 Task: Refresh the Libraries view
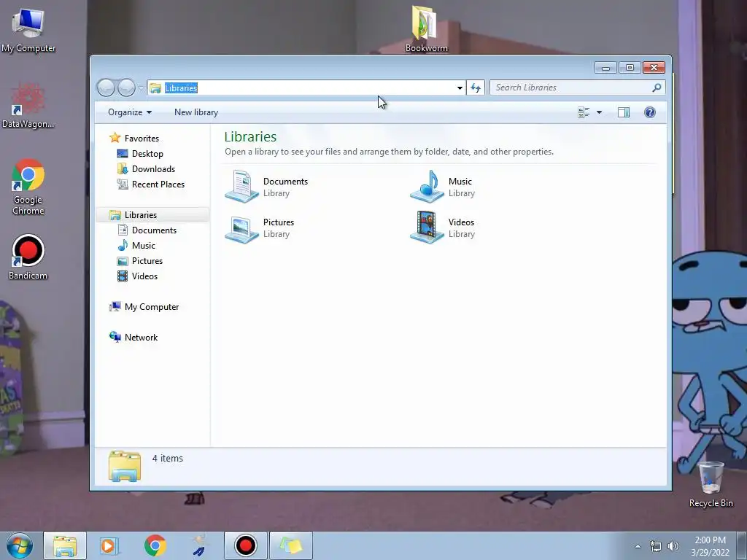[476, 87]
